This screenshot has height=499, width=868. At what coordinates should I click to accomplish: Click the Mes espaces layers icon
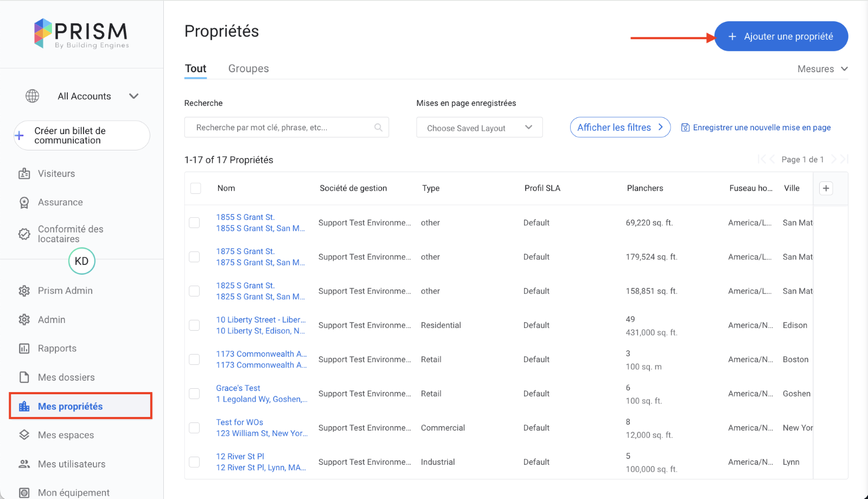(x=24, y=435)
